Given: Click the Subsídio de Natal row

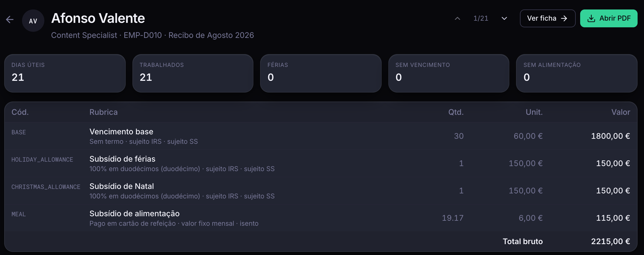Looking at the screenshot, I should click(321, 191).
